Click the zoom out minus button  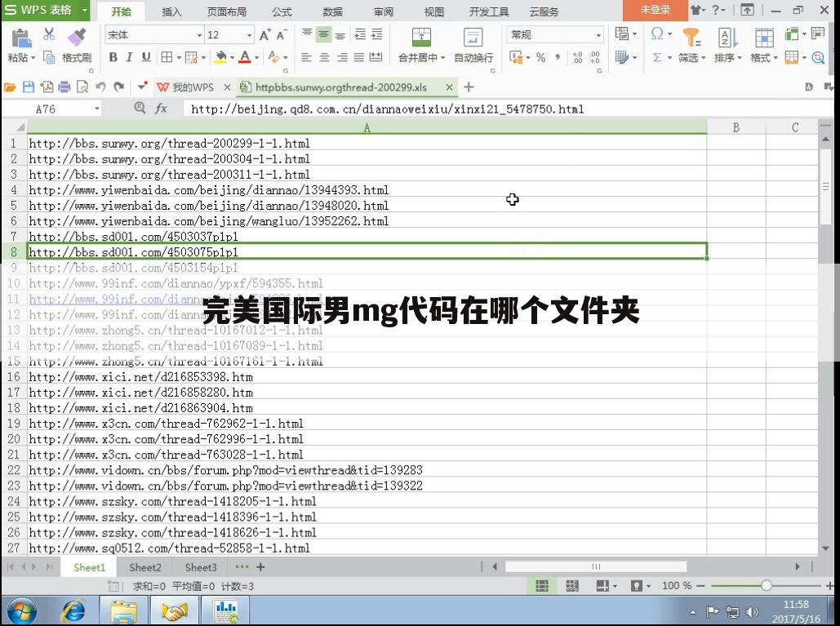700,586
